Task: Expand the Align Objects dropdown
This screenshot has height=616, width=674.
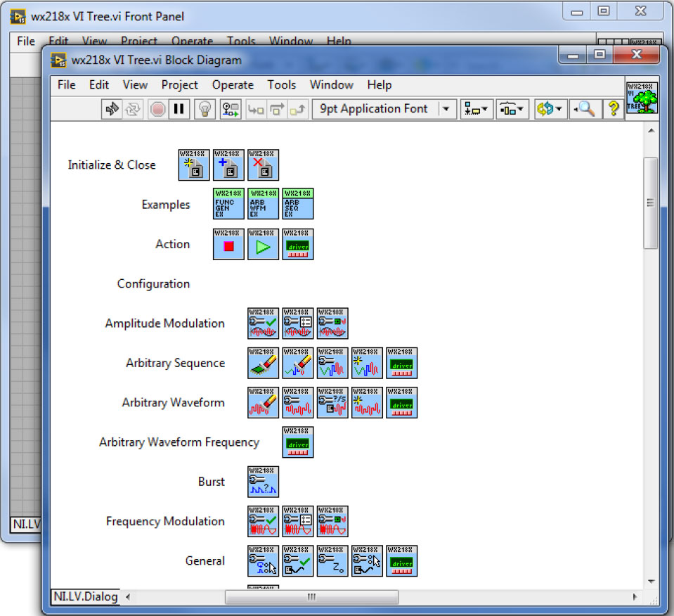Action: click(477, 109)
